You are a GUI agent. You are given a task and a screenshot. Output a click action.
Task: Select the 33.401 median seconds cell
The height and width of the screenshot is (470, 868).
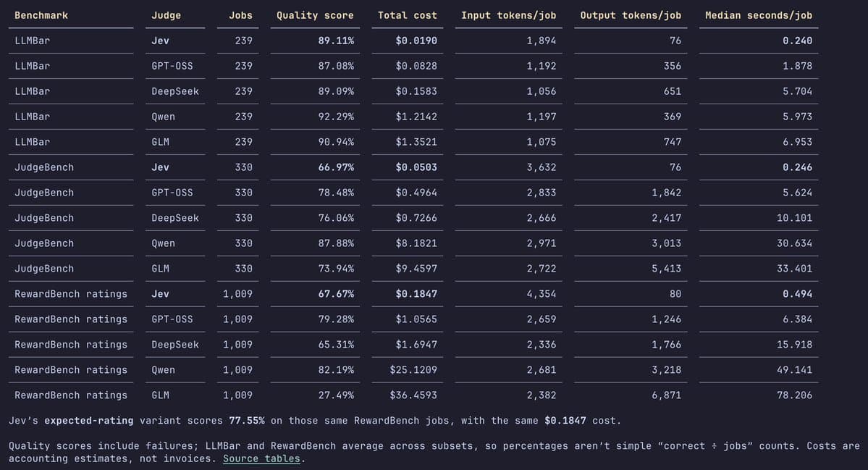point(794,269)
